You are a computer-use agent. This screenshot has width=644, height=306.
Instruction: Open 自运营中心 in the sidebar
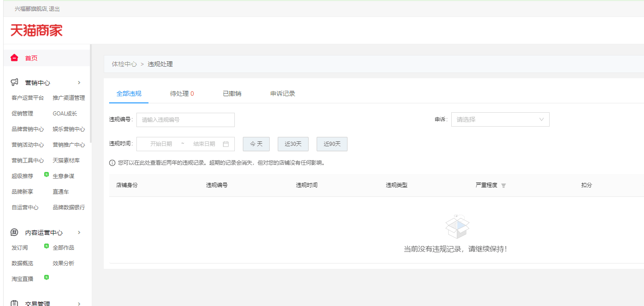25,208
